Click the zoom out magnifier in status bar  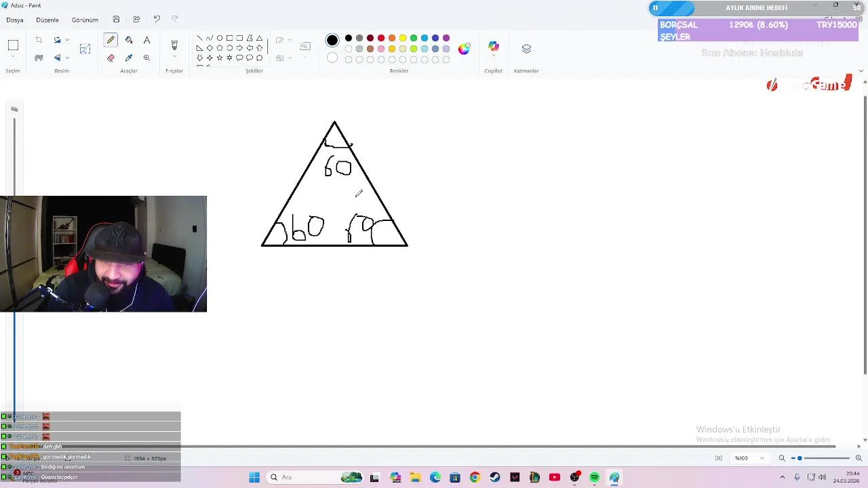point(782,458)
